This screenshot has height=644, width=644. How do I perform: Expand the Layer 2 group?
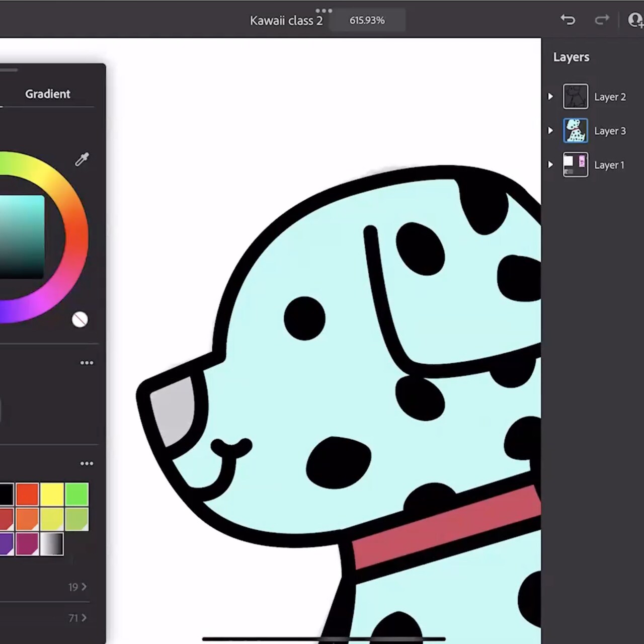pos(550,97)
